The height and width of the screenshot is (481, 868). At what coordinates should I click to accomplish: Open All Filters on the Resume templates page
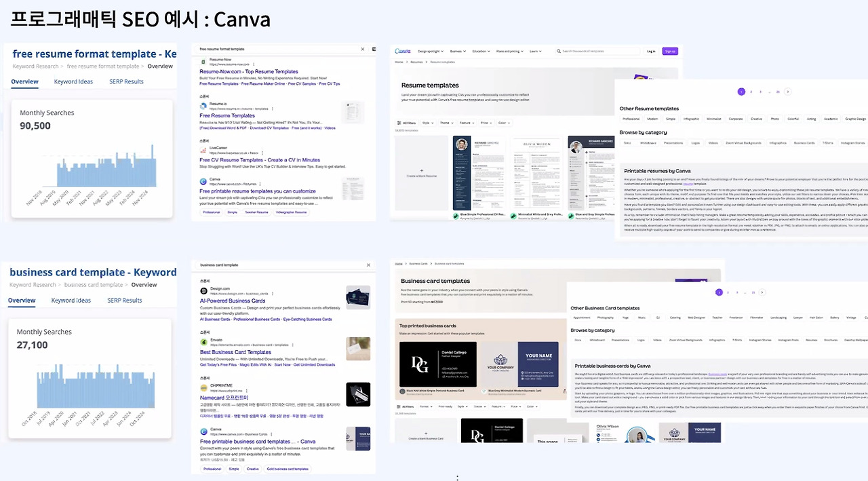(x=406, y=123)
